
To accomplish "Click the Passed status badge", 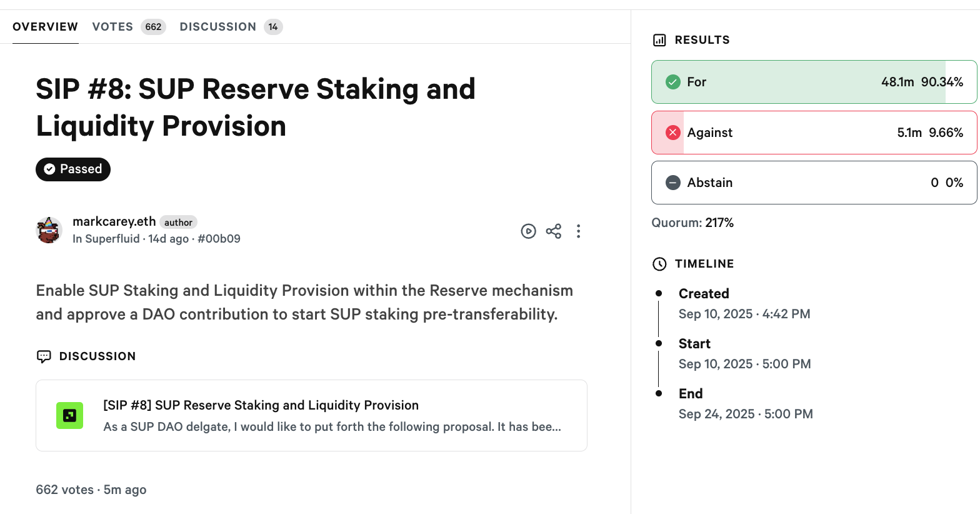I will 73,169.
